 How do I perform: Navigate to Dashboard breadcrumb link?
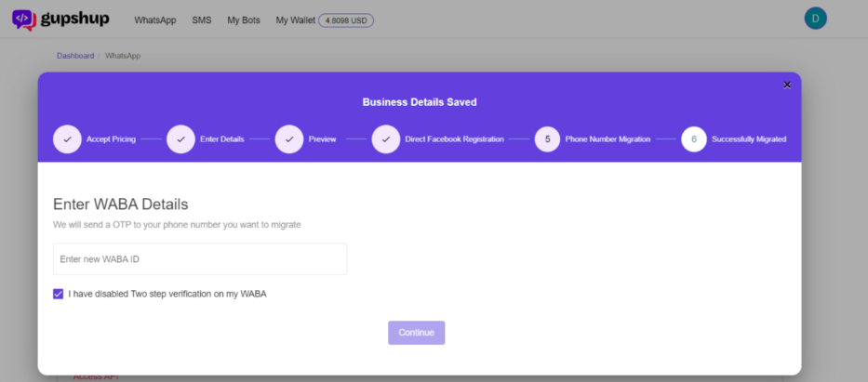pyautogui.click(x=75, y=56)
